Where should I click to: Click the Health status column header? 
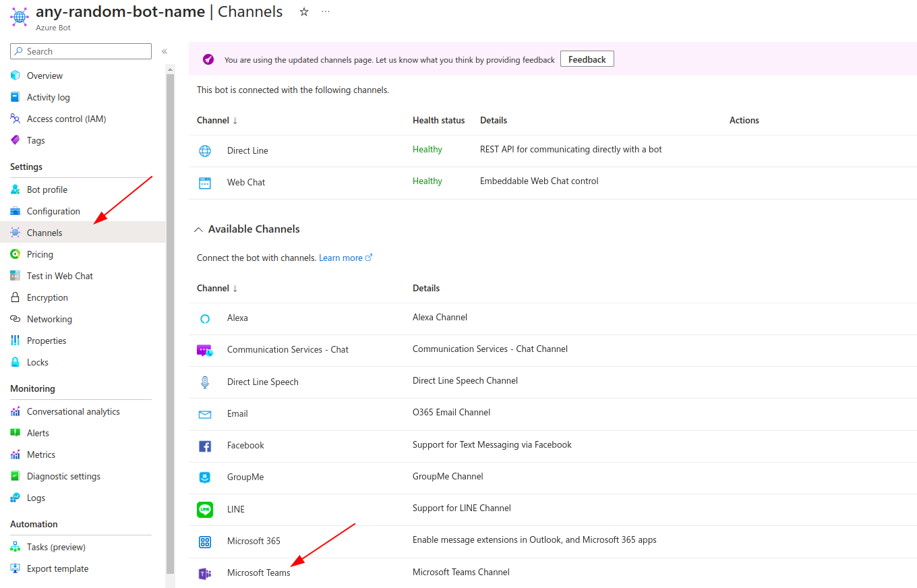click(x=439, y=120)
